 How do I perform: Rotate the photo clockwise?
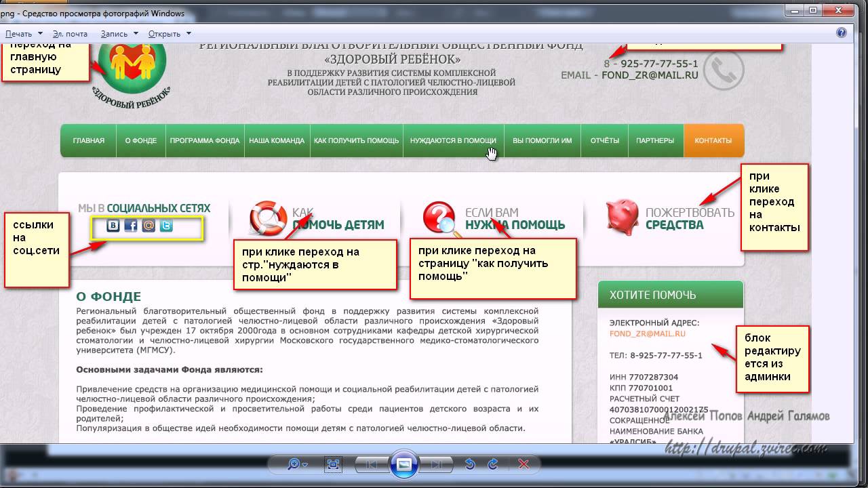(493, 464)
